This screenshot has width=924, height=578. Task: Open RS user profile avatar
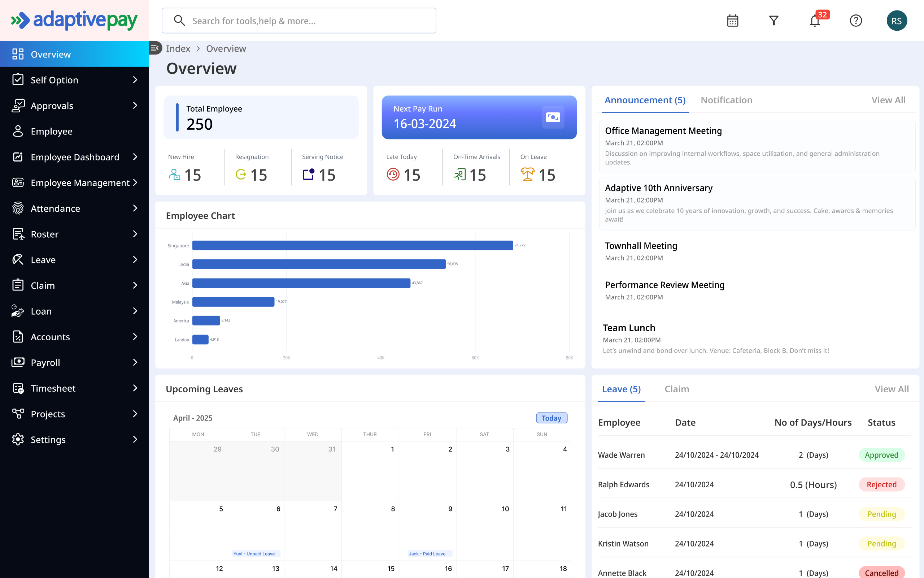pos(897,21)
